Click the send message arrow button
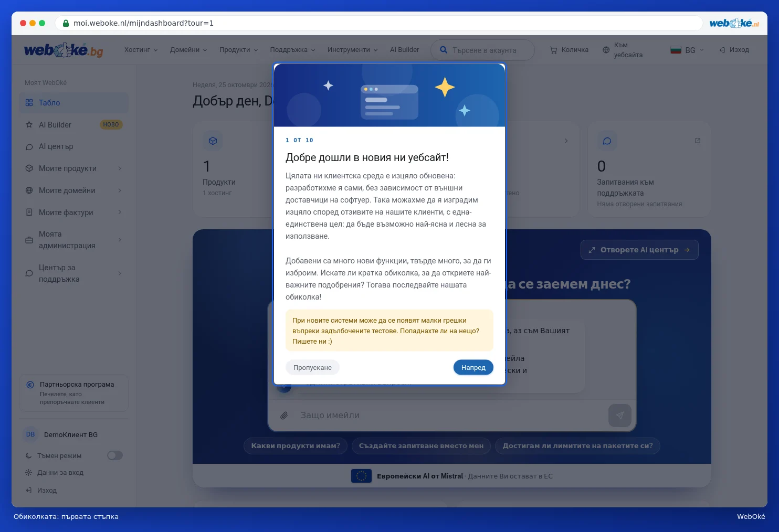Image resolution: width=779 pixels, height=532 pixels. click(620, 416)
